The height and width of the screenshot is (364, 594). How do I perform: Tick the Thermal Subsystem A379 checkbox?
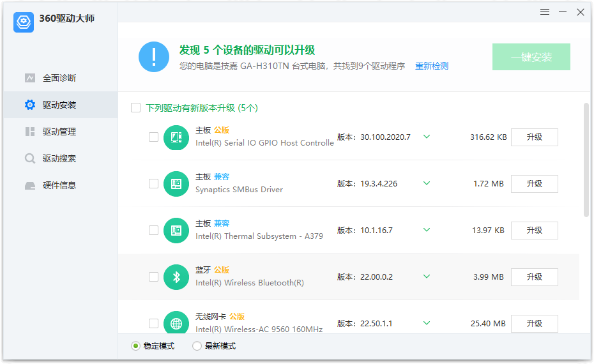(x=153, y=231)
